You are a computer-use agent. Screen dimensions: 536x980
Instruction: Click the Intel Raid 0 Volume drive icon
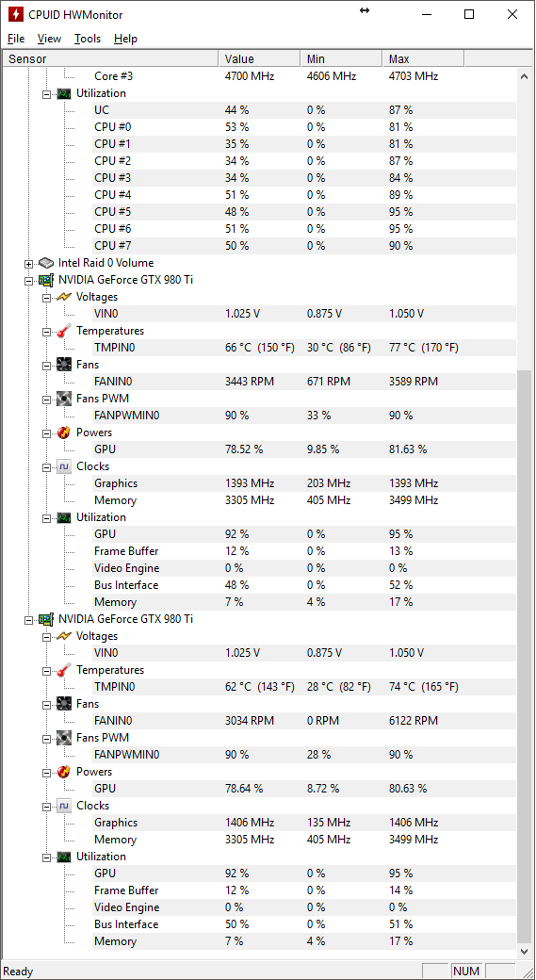click(46, 263)
